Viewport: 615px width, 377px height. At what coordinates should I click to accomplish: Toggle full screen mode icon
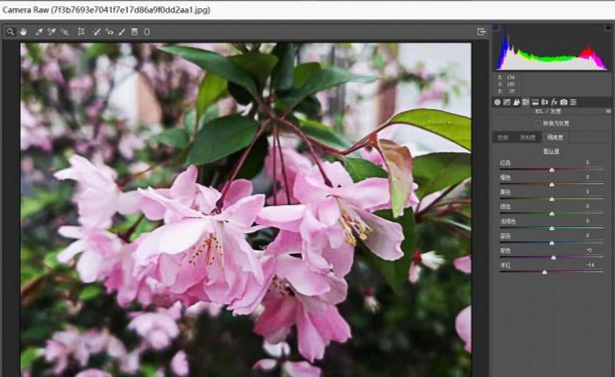482,32
